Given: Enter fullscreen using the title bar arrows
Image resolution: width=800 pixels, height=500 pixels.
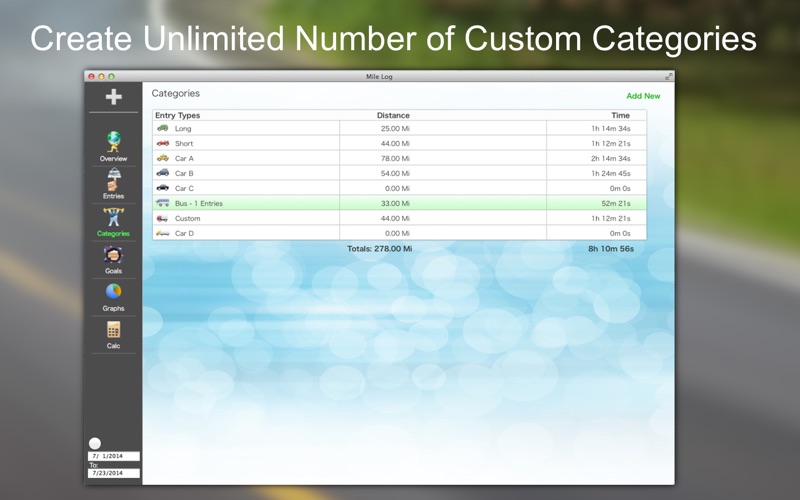Looking at the screenshot, I should (669, 76).
